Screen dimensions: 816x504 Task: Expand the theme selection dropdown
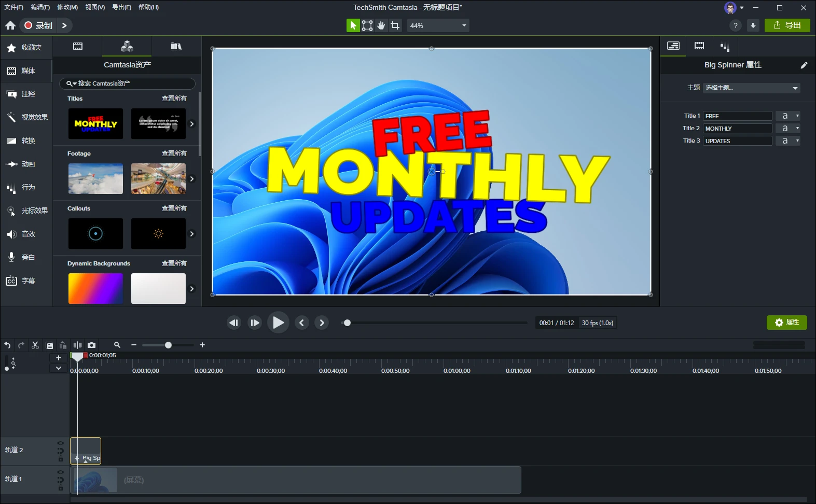click(795, 88)
